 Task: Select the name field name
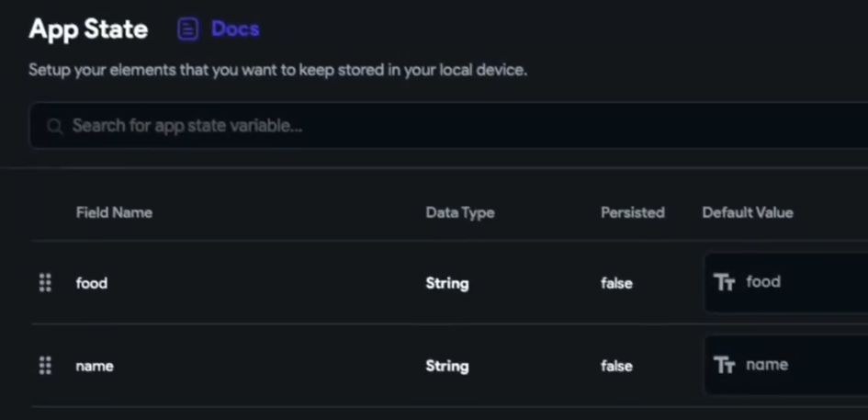click(95, 366)
